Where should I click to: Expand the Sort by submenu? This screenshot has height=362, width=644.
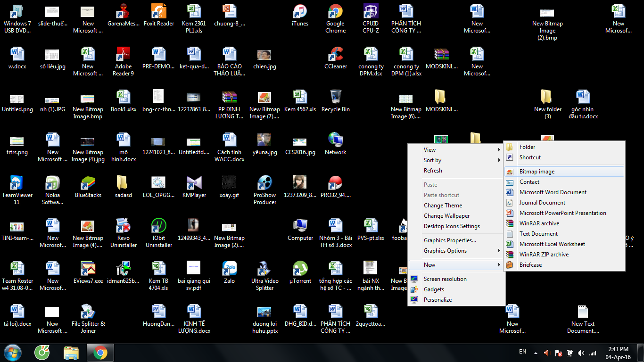point(456,160)
